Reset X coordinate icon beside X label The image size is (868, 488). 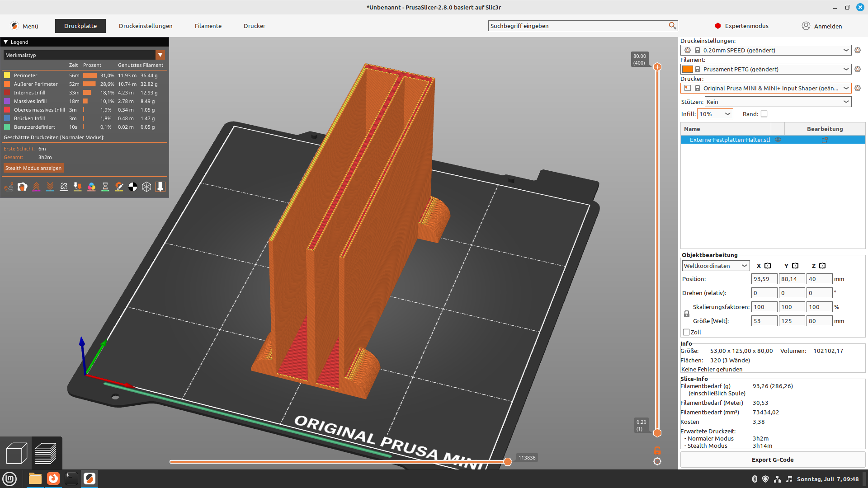768,266
